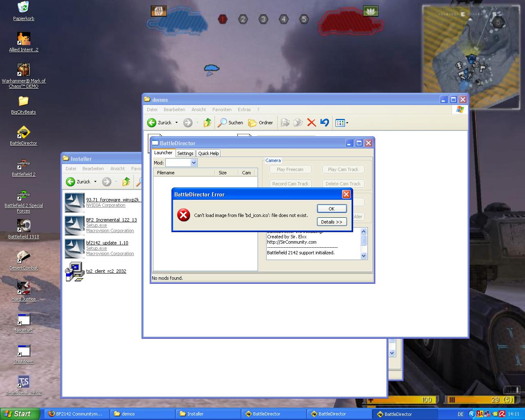Select the ts2_client_rc2_2032 installer file
Image resolution: width=525 pixels, height=420 pixels.
96,271
